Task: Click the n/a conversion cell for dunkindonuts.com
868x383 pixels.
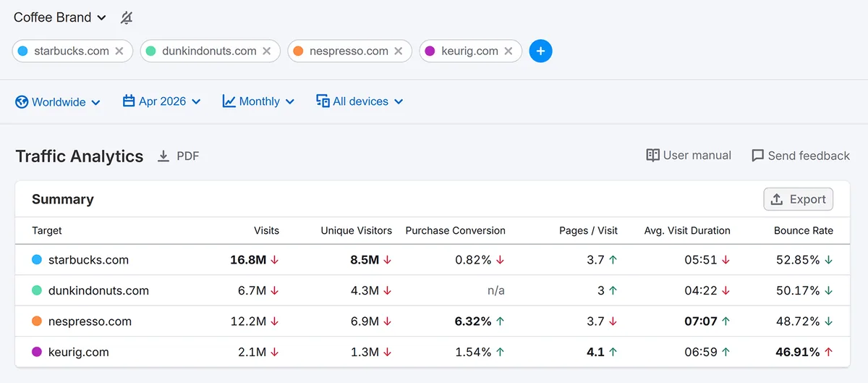Action: pyautogui.click(x=495, y=290)
